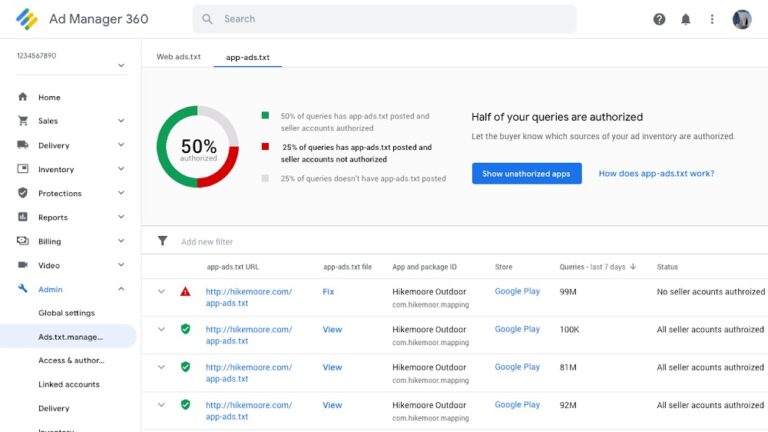Open the three-dot more options menu
Screen dimensions: 768x432
712,19
